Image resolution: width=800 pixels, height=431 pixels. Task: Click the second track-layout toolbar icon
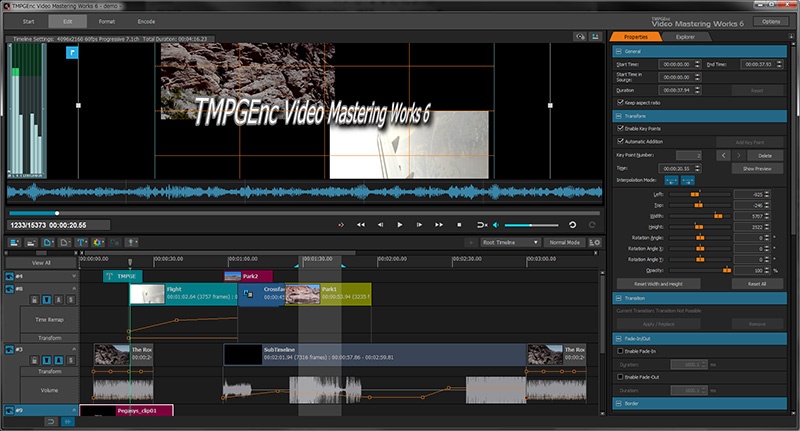point(31,243)
